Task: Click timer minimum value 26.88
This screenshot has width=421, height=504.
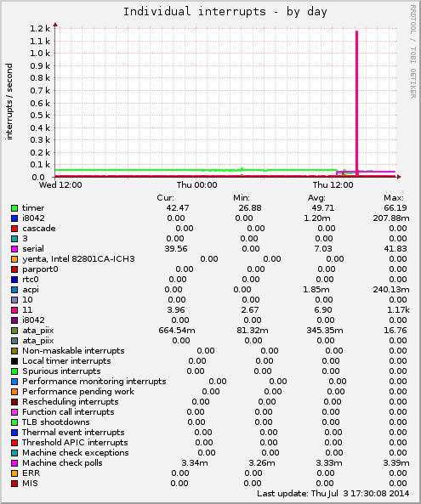Action: (x=250, y=208)
